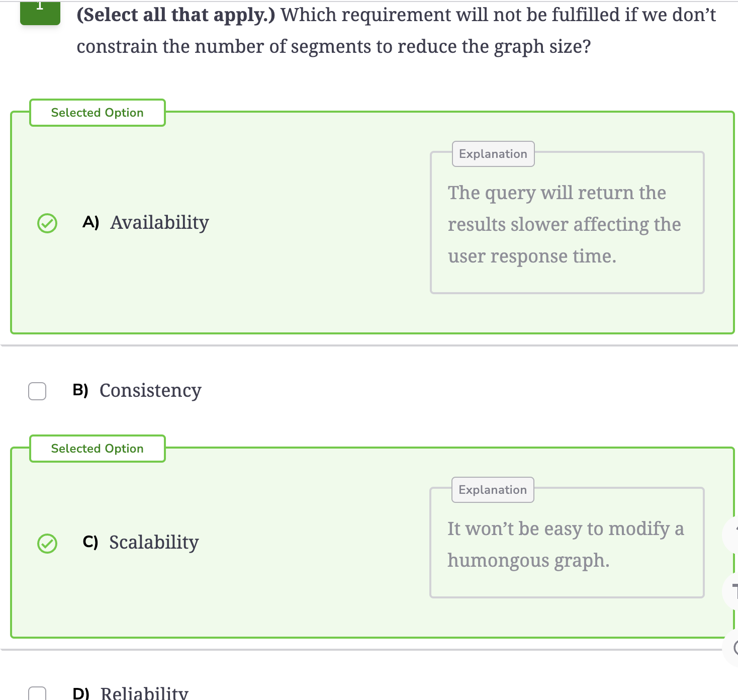Viewport: 738px width, 700px height.
Task: Click the 'Selected Option' tag above Availability
Action: (x=98, y=113)
